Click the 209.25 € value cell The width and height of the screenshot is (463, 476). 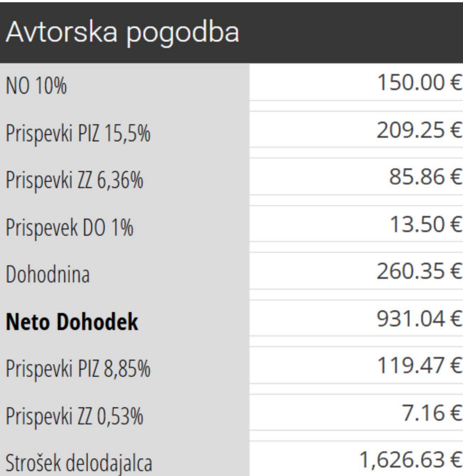point(411,130)
